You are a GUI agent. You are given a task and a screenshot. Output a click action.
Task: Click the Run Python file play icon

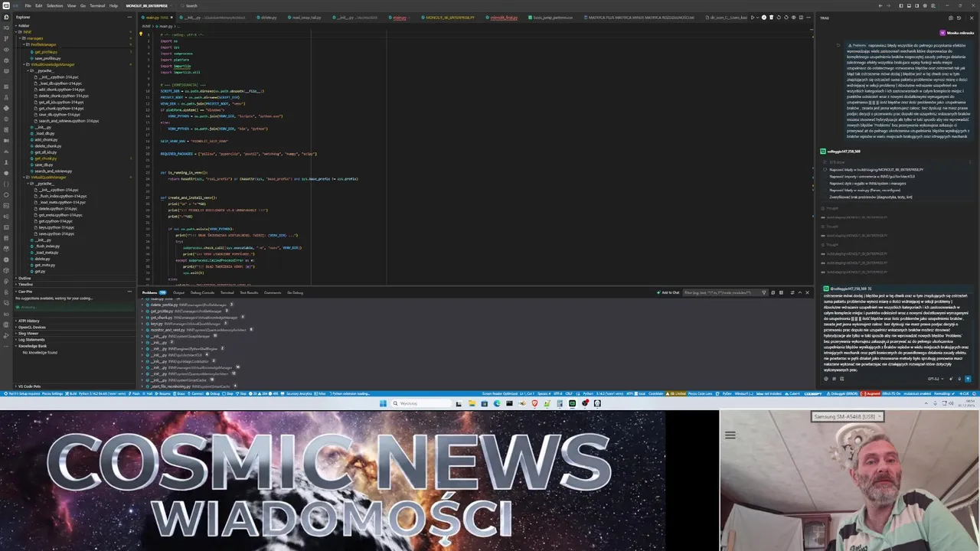coord(753,18)
